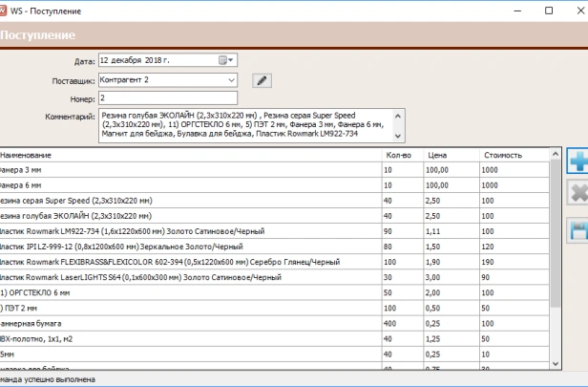Click the gray X delete row icon
The image size is (588, 387).
coord(577,195)
